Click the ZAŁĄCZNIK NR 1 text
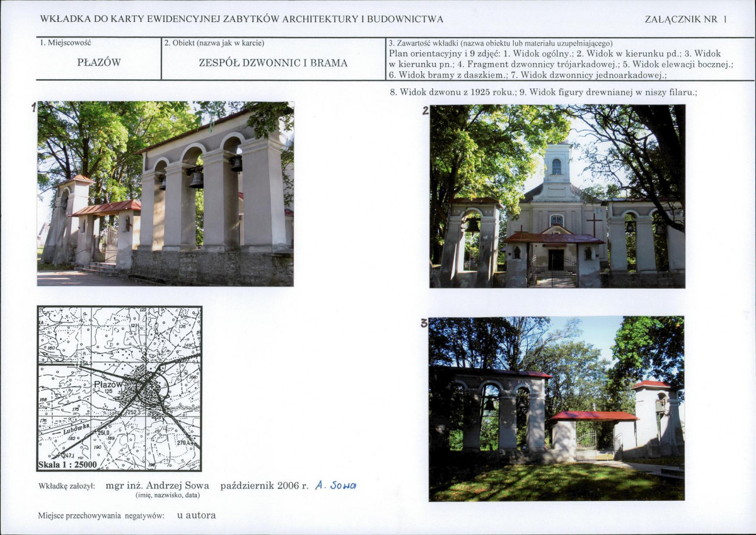The image size is (756, 535). [685, 20]
